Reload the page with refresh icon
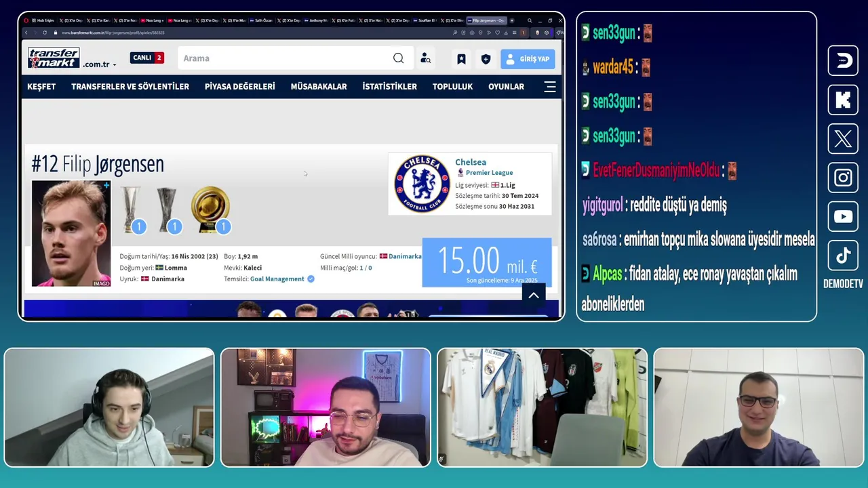This screenshot has width=868, height=488. coord(45,33)
